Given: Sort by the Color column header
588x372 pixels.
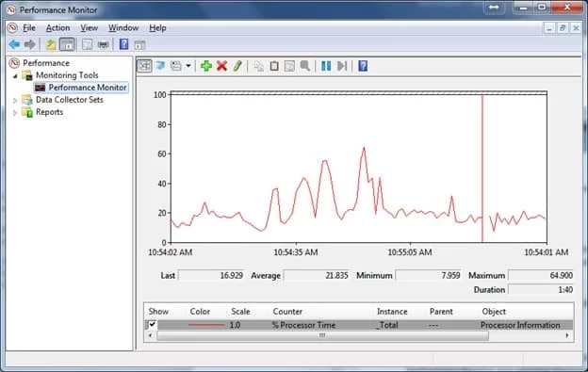Looking at the screenshot, I should (x=200, y=312).
